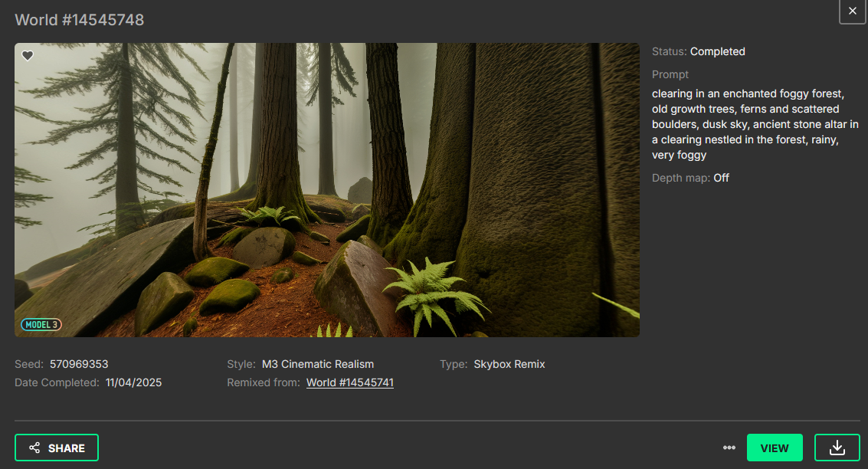Click the MODEL 3 badge on the preview

[x=41, y=325]
